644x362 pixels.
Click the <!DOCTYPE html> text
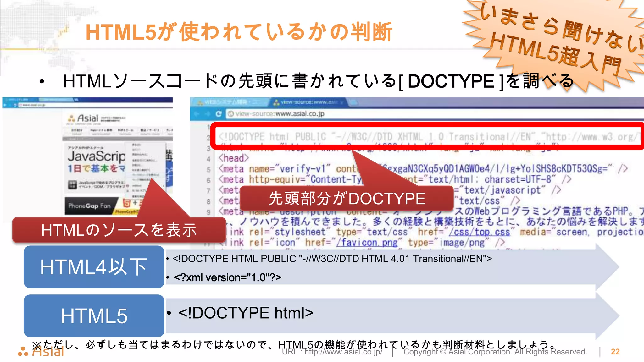click(246, 313)
